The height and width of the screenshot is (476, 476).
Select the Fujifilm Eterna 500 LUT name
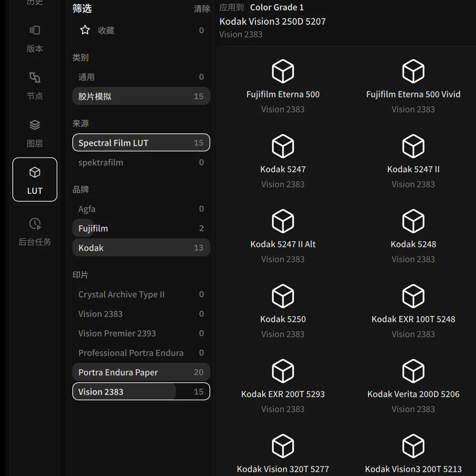(283, 94)
